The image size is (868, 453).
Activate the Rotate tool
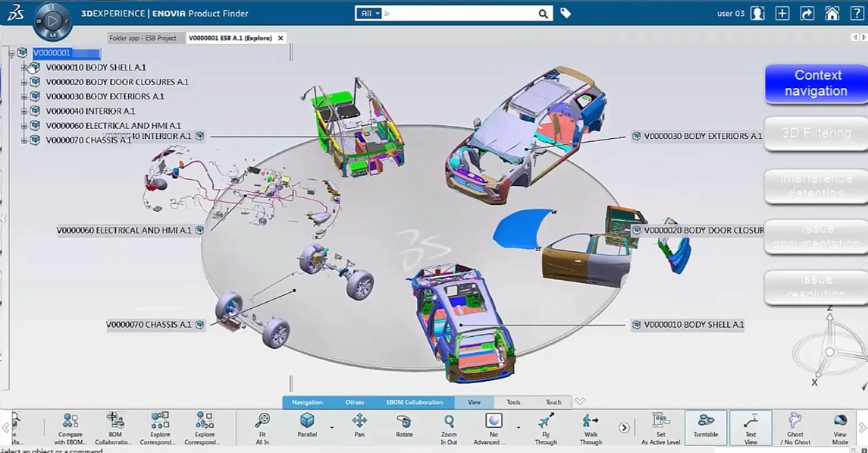point(404,426)
